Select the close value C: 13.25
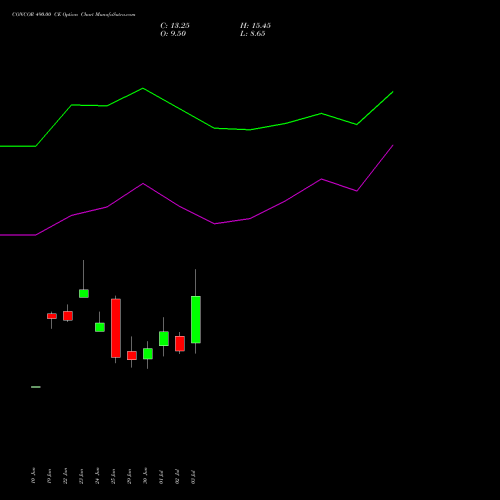500x500 pixels. point(175,26)
